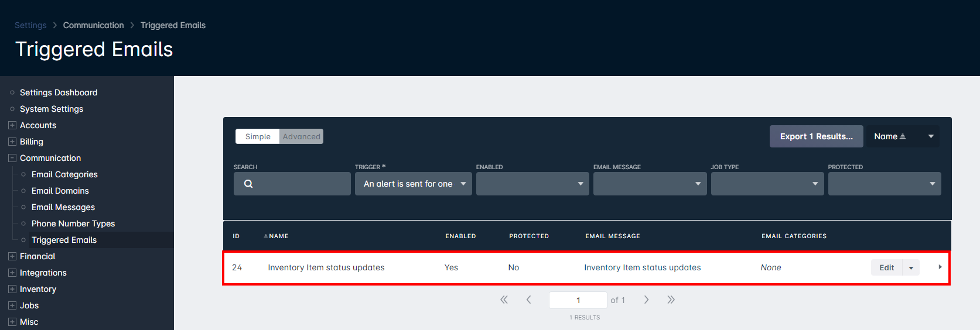Image resolution: width=980 pixels, height=330 pixels.
Task: Open Settings Dashboard in sidebar
Action: coord(59,92)
